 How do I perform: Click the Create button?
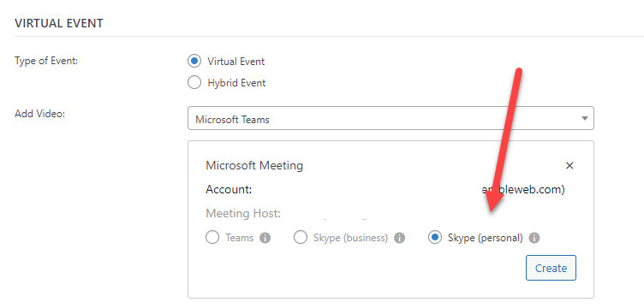551,268
